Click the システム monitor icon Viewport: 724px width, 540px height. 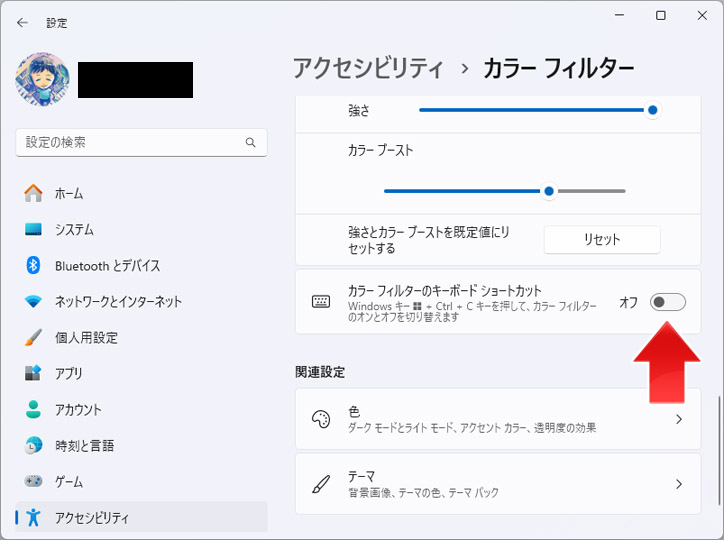click(33, 229)
